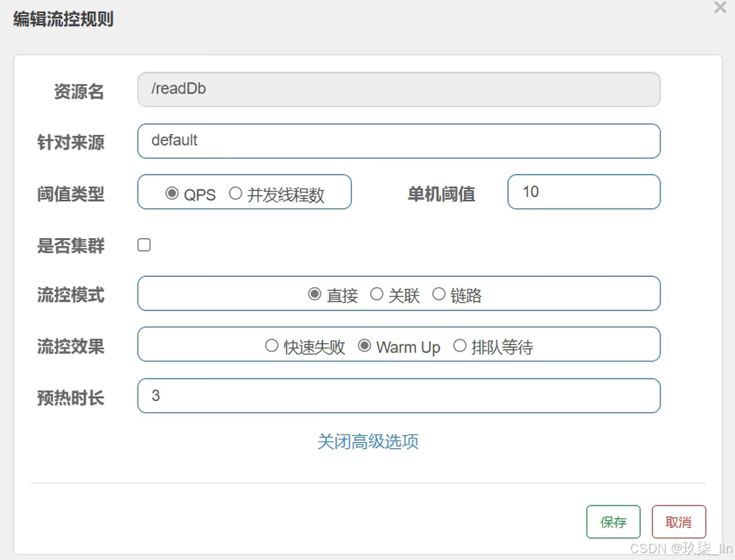
Task: Toggle the 是否集群 checkbox
Action: (144, 245)
